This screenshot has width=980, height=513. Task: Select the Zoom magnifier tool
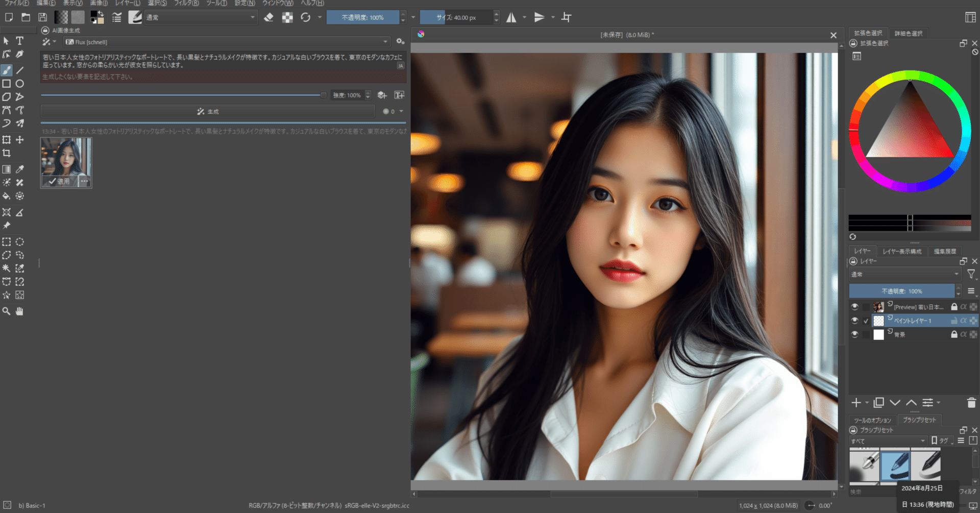click(6, 311)
